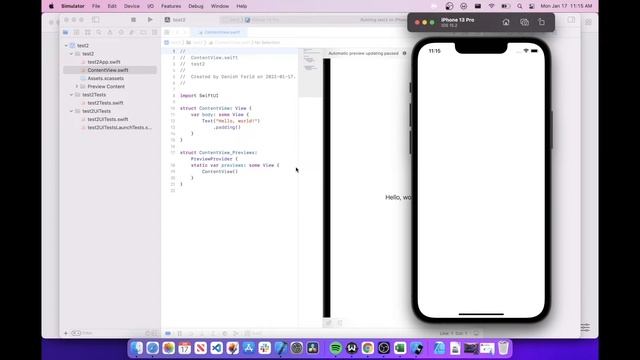Select the ContentView.swift editor tab

click(220, 32)
